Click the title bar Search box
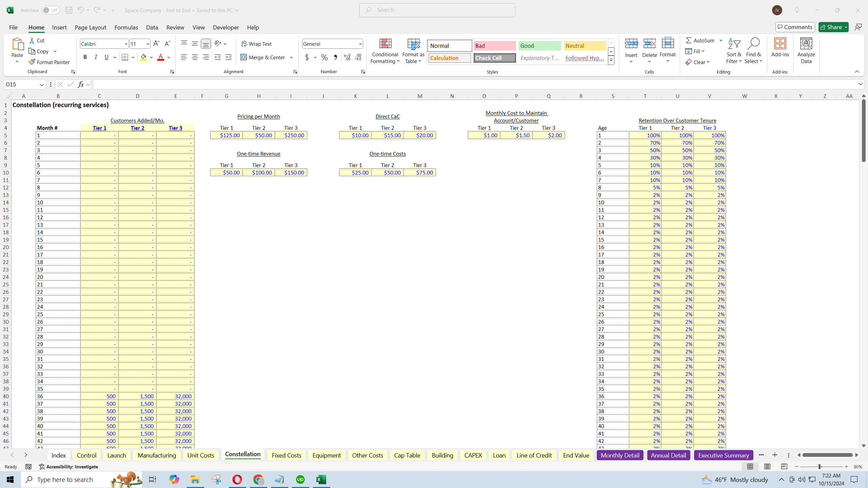This screenshot has width=868, height=488. (x=437, y=10)
